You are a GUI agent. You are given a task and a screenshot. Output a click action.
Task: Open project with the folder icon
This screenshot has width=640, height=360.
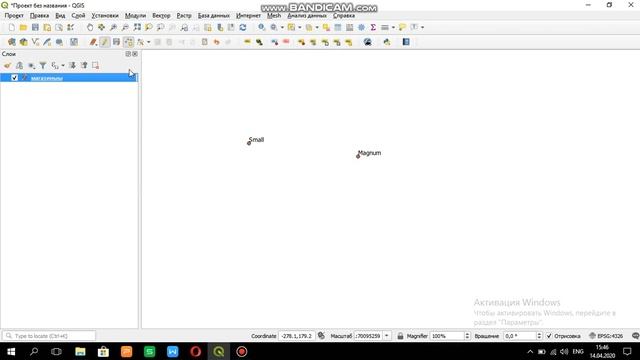click(x=23, y=27)
